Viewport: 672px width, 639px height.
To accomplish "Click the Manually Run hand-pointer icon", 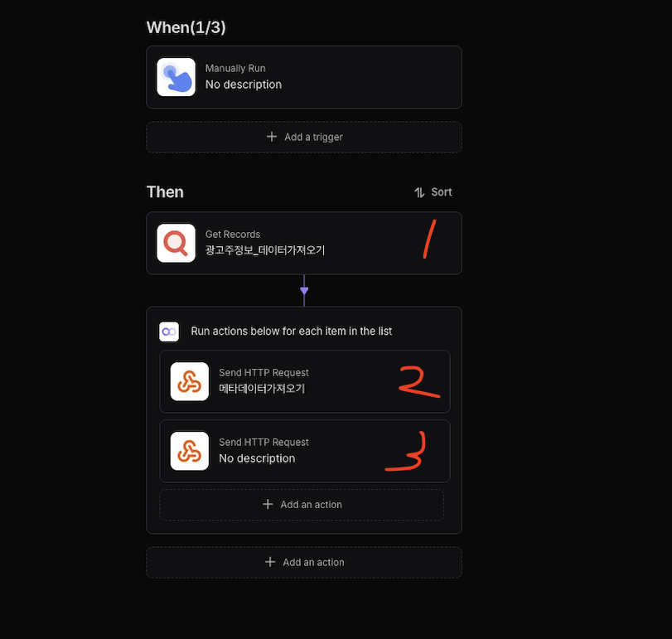I will [x=176, y=77].
